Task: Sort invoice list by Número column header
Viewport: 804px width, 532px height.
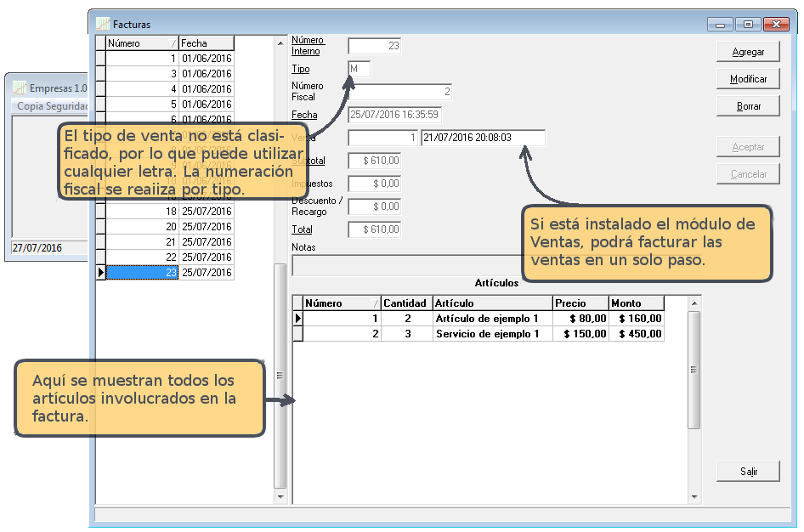Action: [x=142, y=43]
